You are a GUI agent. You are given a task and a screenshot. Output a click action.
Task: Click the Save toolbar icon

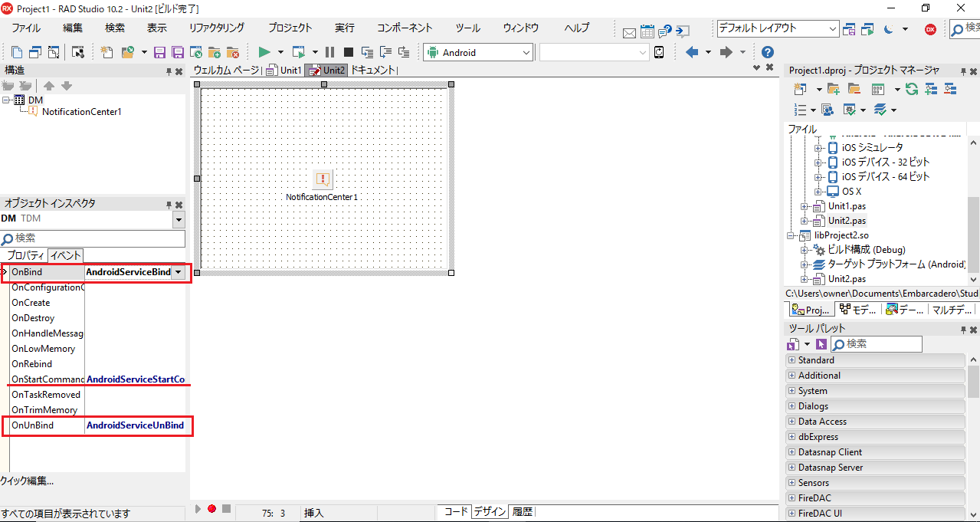point(160,52)
